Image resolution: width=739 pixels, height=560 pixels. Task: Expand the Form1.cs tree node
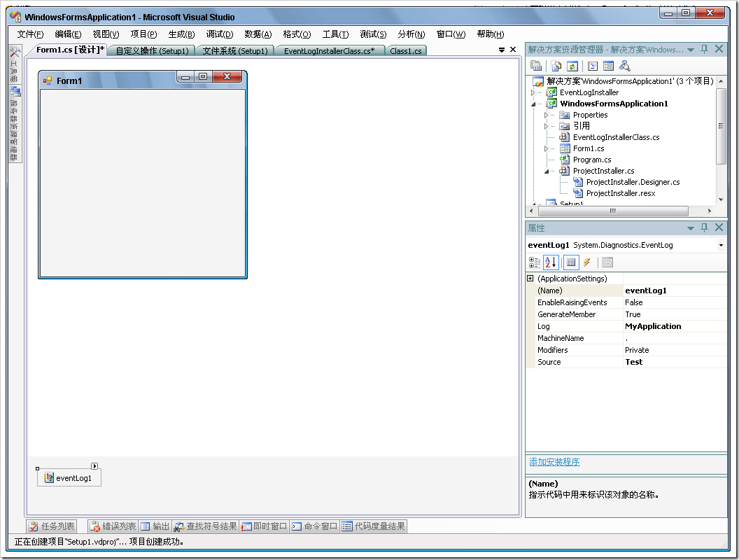click(547, 148)
